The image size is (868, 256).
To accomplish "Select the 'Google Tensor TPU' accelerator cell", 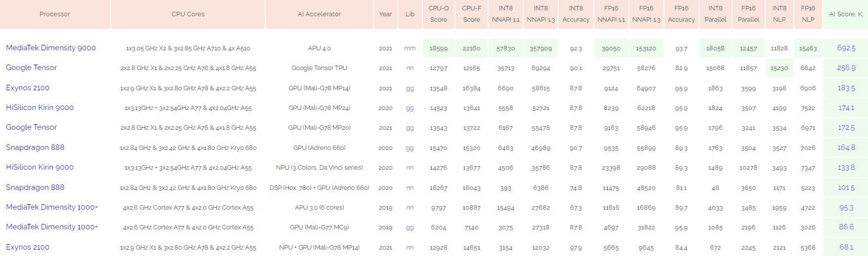I will [319, 68].
